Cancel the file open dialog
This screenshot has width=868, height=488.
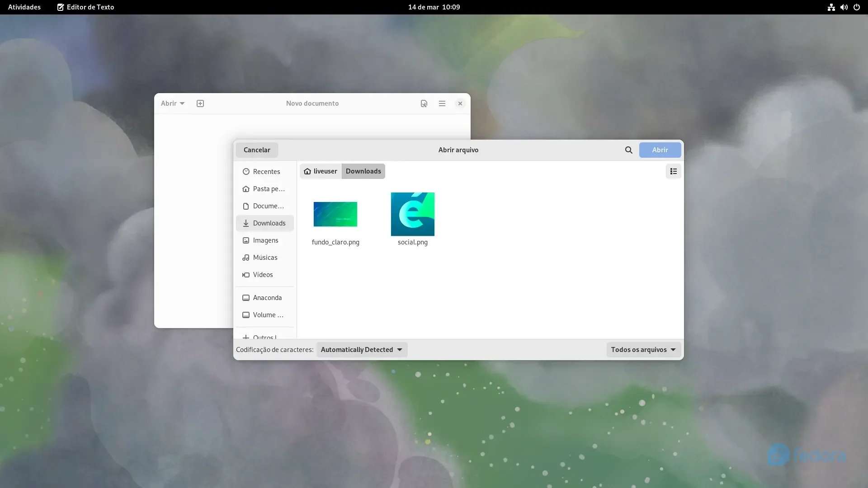(257, 150)
